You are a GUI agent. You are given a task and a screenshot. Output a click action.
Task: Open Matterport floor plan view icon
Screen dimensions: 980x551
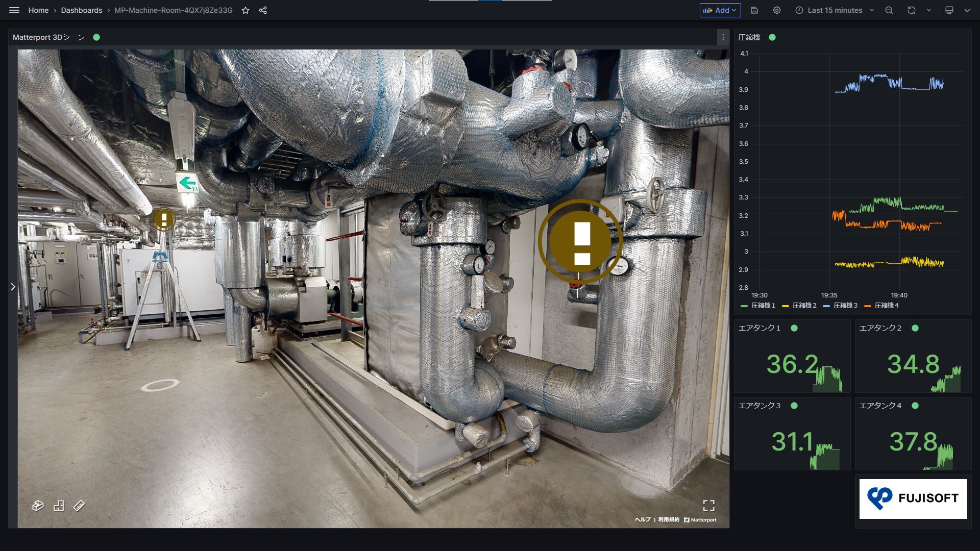pyautogui.click(x=59, y=506)
